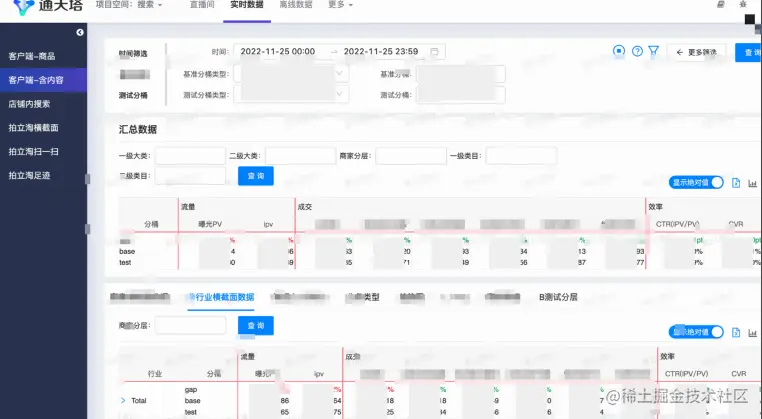Image resolution: width=762 pixels, height=419 pixels.
Task: Click top-right blue 查询 button
Action: 748,52
